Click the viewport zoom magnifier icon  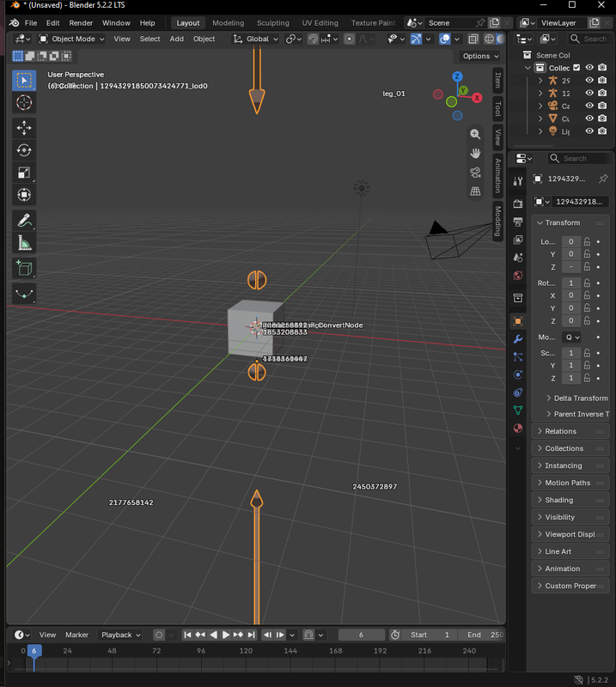pos(475,134)
